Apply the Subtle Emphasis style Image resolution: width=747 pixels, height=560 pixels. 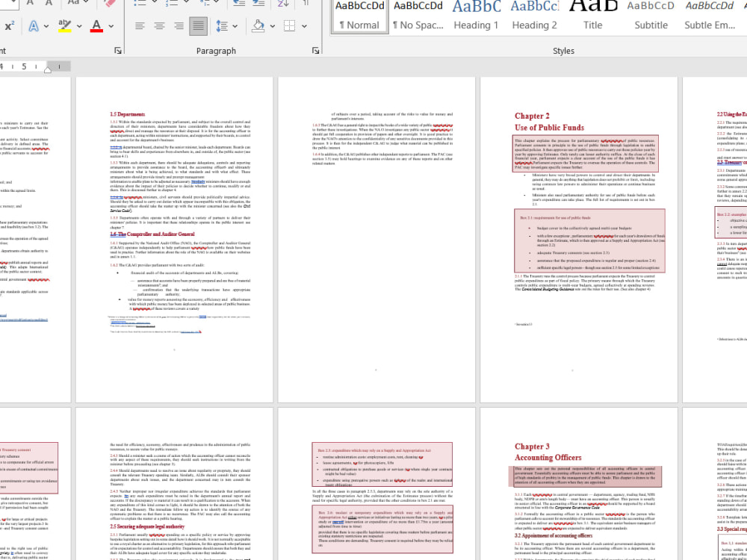pyautogui.click(x=710, y=16)
